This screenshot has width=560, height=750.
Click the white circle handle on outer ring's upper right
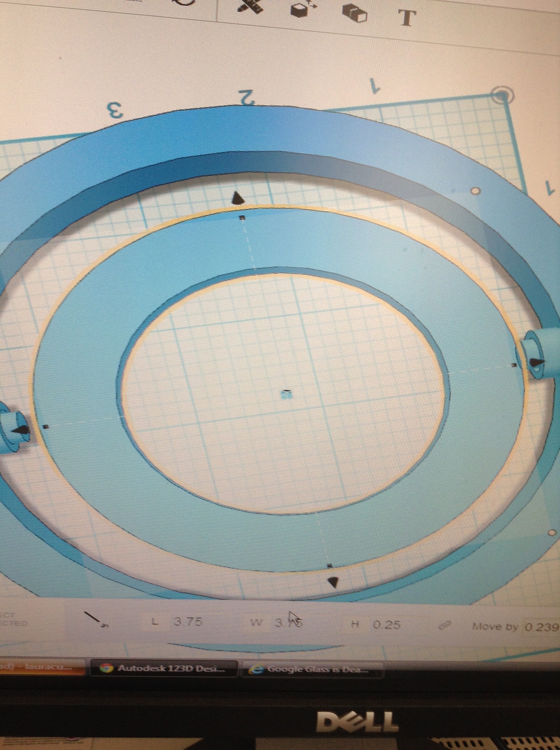476,191
